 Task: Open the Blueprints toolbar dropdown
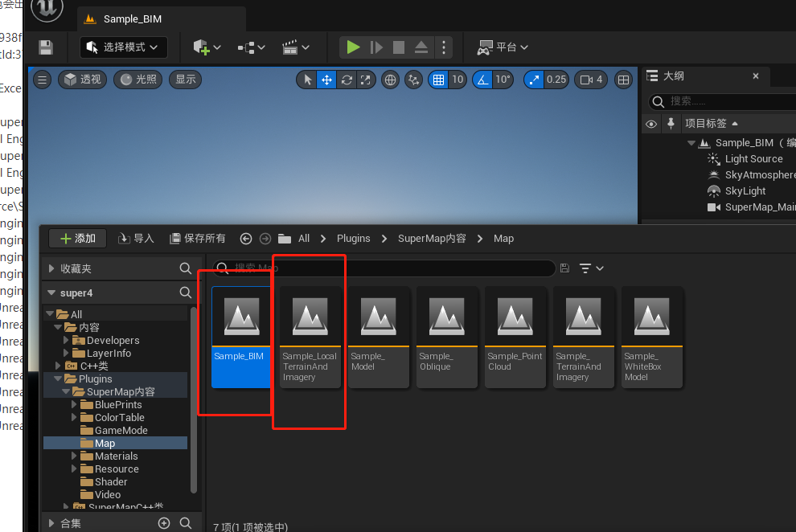tap(252, 47)
